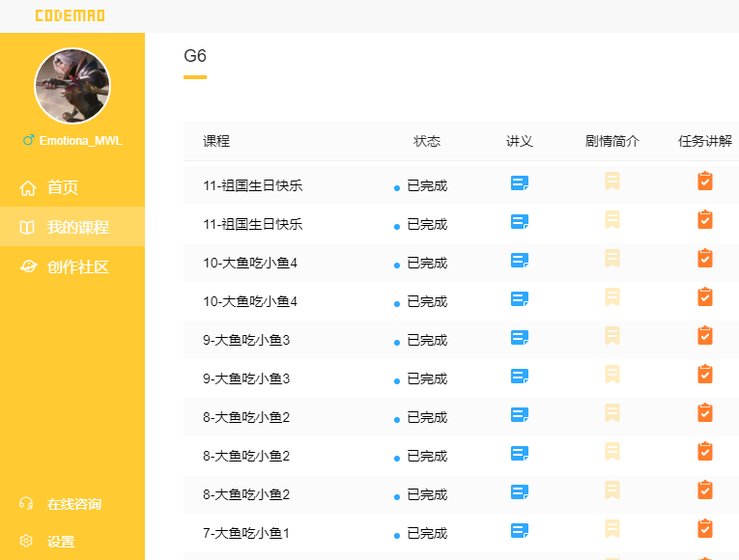Open lecture notes icon in third 8-大鱼吃小鱼2 row

click(520, 492)
